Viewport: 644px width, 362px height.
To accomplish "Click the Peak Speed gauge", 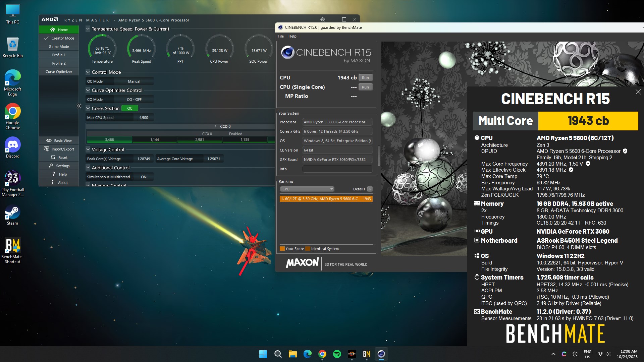I will (142, 49).
